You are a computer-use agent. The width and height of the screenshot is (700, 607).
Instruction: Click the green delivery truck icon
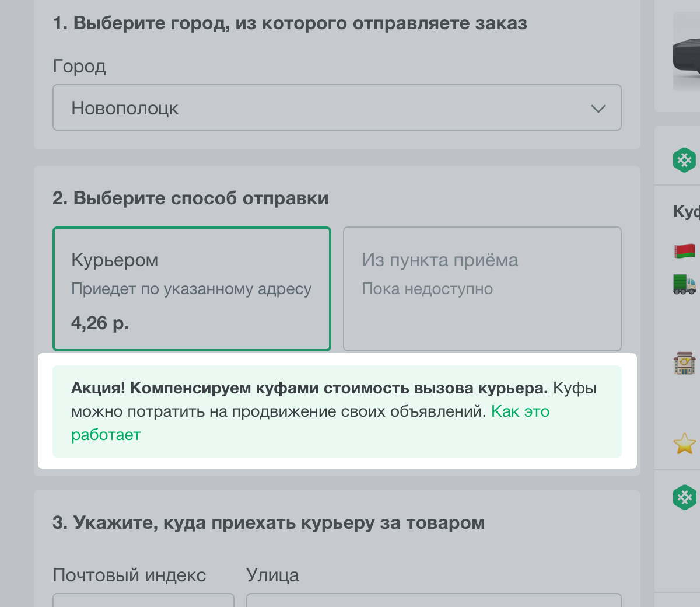(685, 284)
